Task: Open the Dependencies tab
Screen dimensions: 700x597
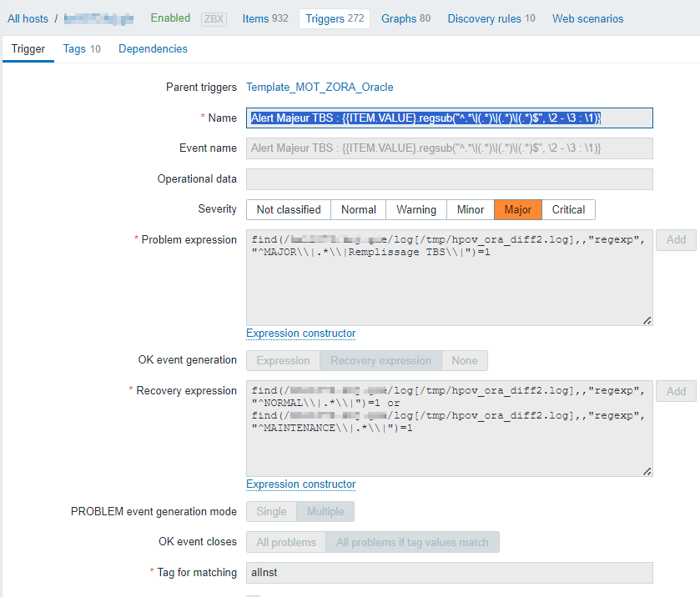Action: tap(153, 49)
